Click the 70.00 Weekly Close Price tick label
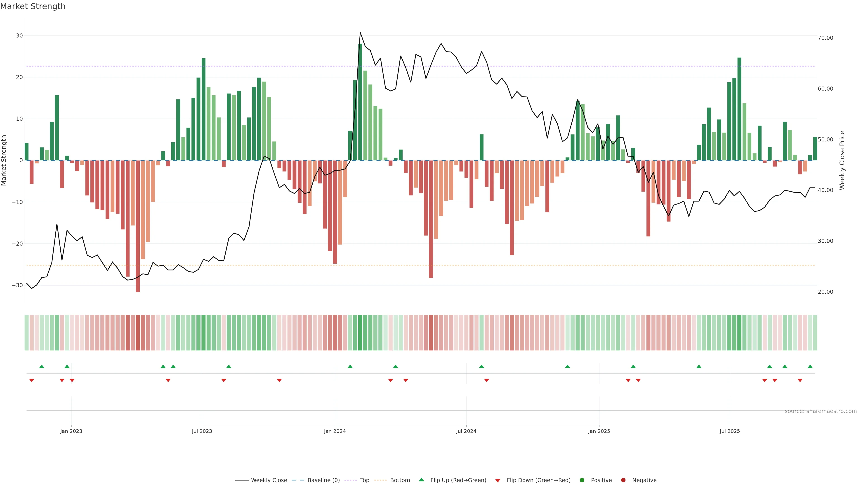Image resolution: width=868 pixels, height=488 pixels. click(x=825, y=38)
